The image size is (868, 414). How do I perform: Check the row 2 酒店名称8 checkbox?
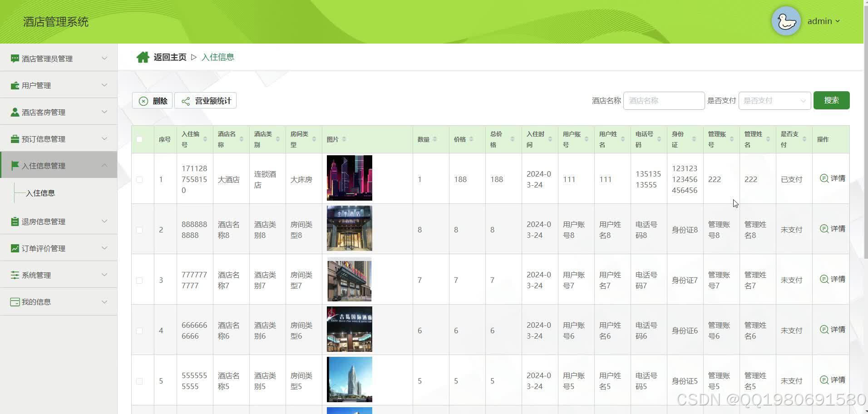pyautogui.click(x=139, y=230)
